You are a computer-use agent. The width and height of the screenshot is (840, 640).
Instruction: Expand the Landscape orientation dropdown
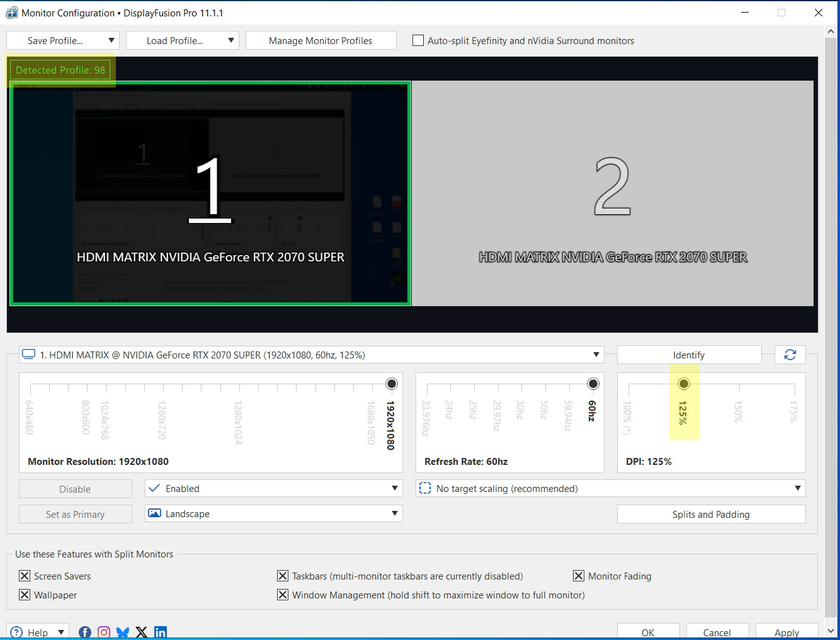pyautogui.click(x=395, y=513)
